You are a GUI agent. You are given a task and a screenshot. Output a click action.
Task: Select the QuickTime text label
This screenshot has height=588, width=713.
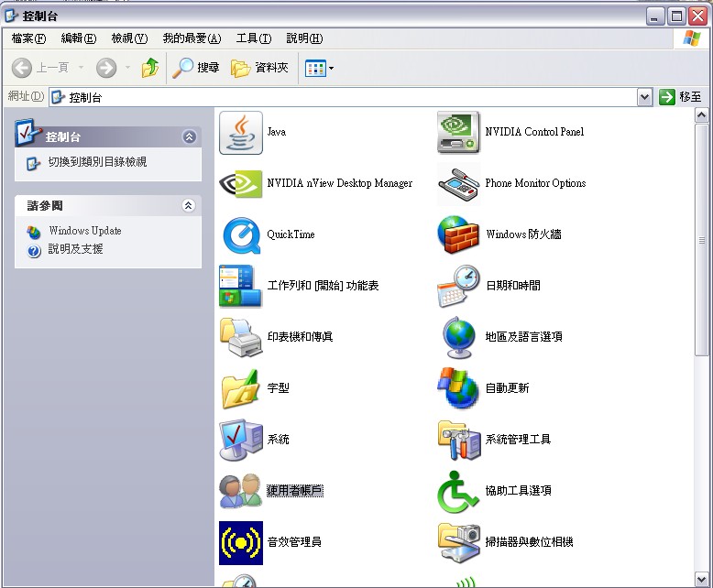click(291, 234)
